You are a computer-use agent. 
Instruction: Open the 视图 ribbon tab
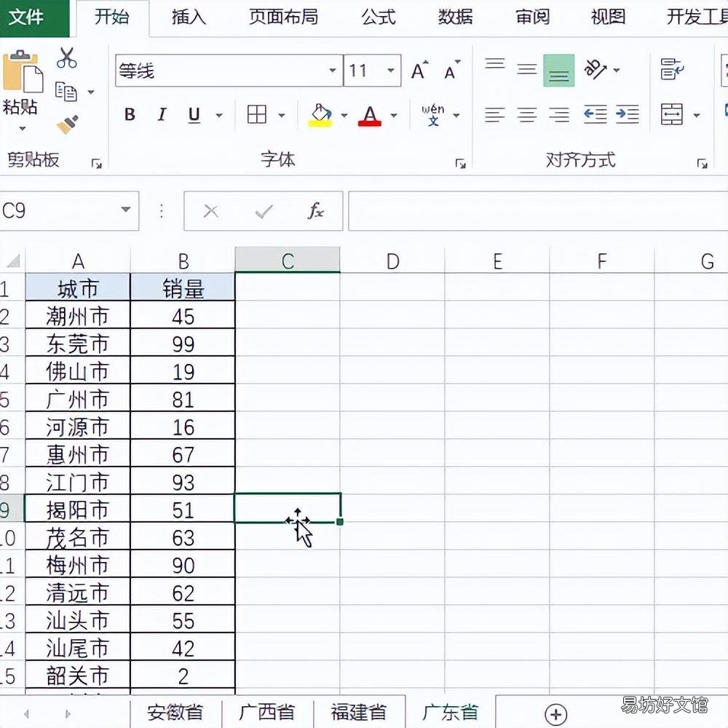608,17
